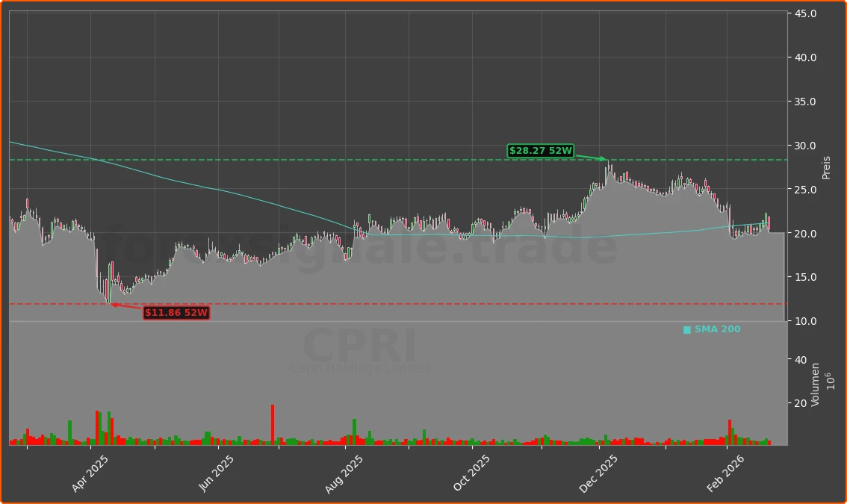Select the Apr 2025 axis label
Screen dimensions: 847x504
(90, 470)
